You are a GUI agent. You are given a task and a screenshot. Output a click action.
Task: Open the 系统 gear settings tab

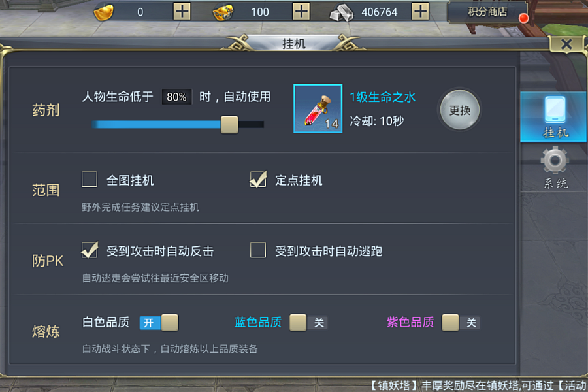[x=555, y=168]
